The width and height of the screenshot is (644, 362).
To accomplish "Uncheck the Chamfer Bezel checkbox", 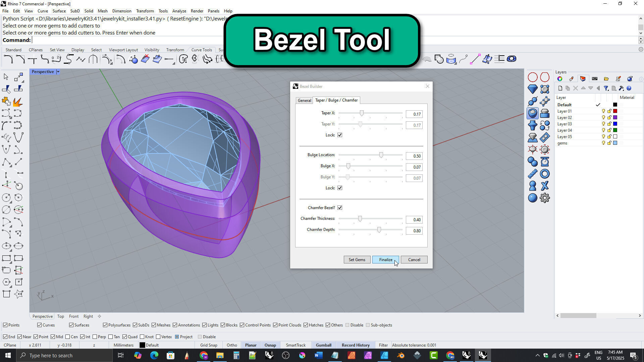I will 340,208.
